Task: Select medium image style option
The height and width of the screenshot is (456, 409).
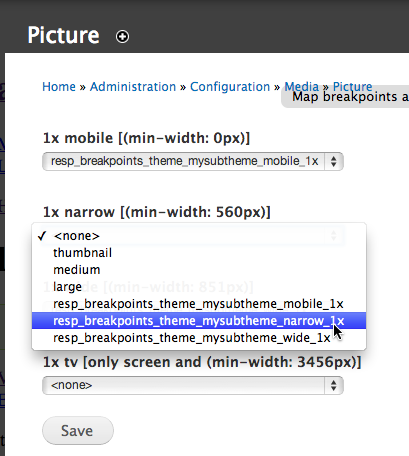Action: (x=199, y=270)
